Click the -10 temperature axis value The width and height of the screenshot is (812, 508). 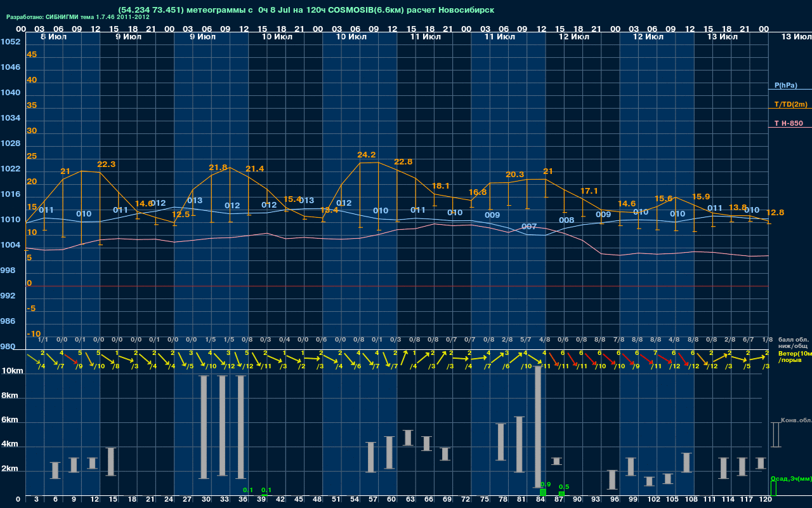pyautogui.click(x=34, y=334)
